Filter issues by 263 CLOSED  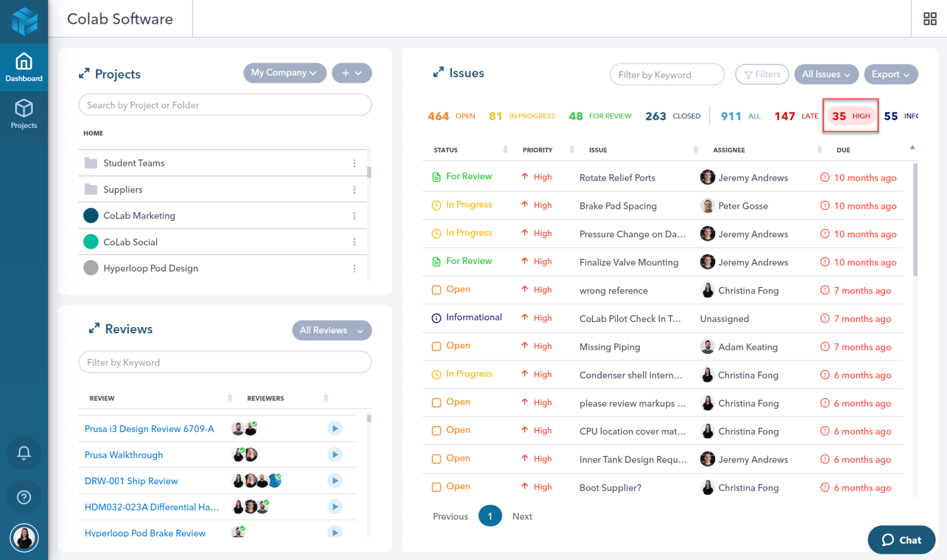click(673, 116)
